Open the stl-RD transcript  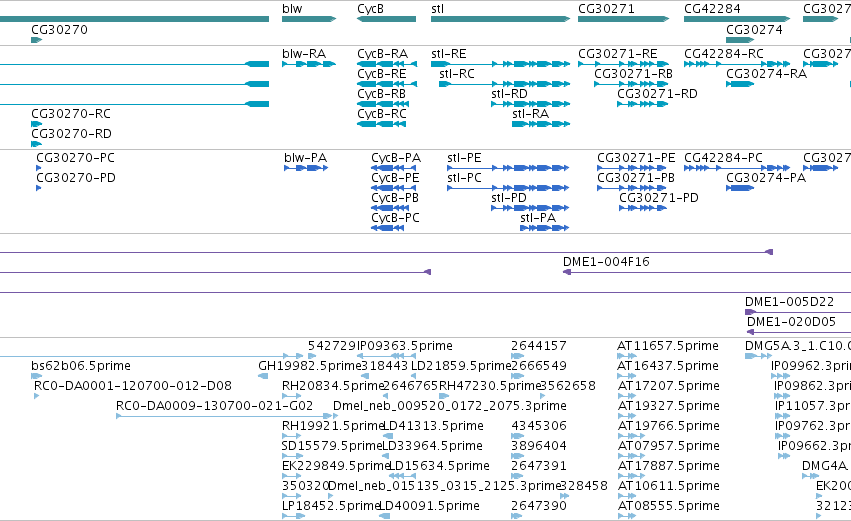(x=531, y=104)
